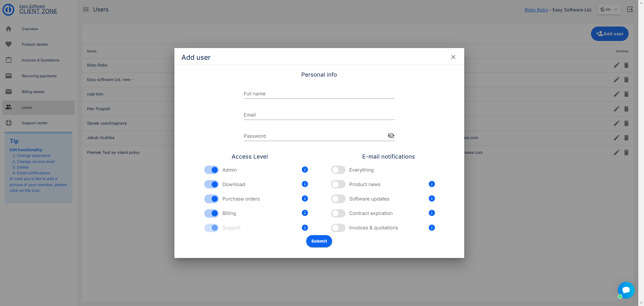Viewport: 644px width, 306px height.
Task: Open the Robo Robo profile link
Action: coord(536,10)
